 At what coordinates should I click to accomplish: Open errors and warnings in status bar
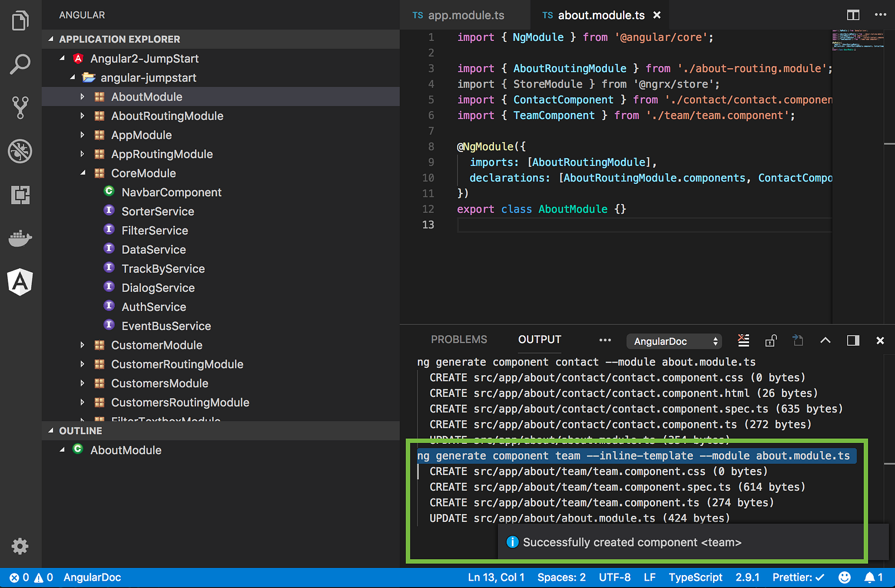(31, 577)
